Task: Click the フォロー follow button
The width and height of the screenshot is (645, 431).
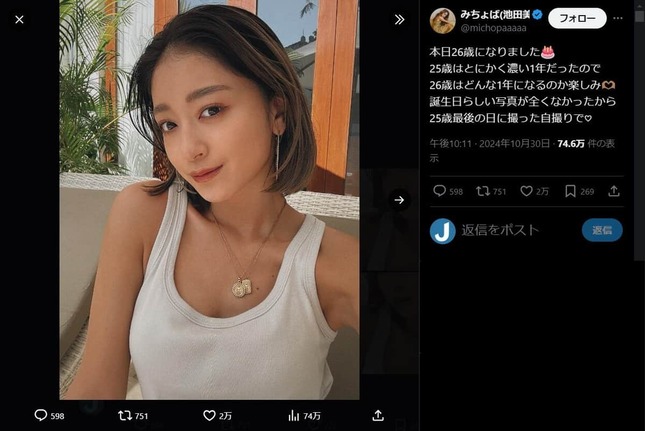Action: 577,19
